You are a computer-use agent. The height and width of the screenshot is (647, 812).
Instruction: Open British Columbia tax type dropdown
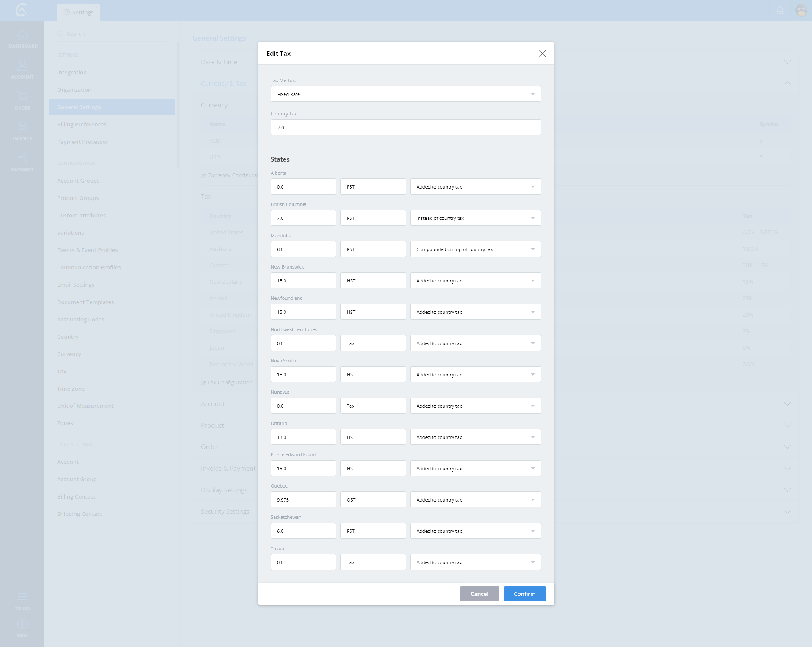point(475,218)
